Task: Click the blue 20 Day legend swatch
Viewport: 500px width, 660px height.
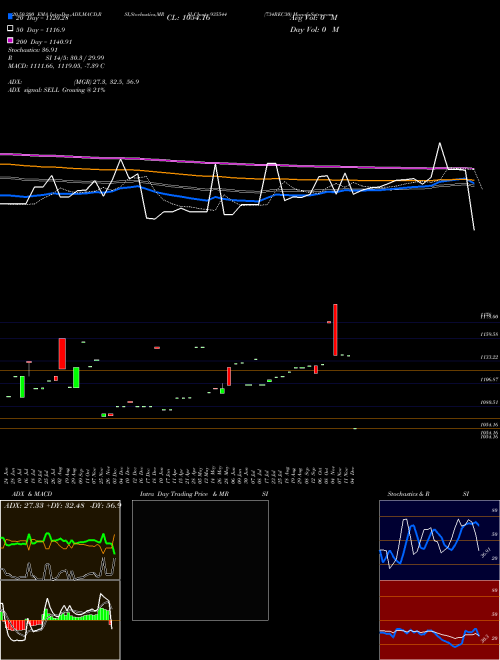Action: tap(10, 17)
